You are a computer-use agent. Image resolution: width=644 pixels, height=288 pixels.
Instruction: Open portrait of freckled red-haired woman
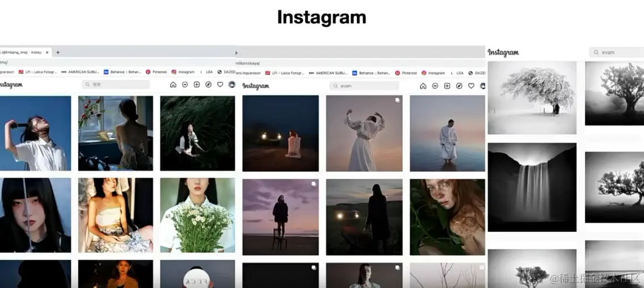(448, 217)
